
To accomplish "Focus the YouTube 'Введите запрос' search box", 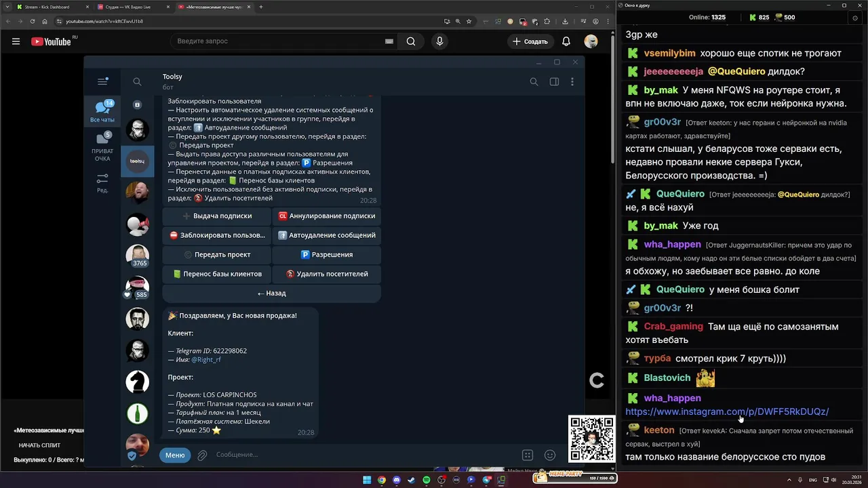I will click(x=278, y=41).
